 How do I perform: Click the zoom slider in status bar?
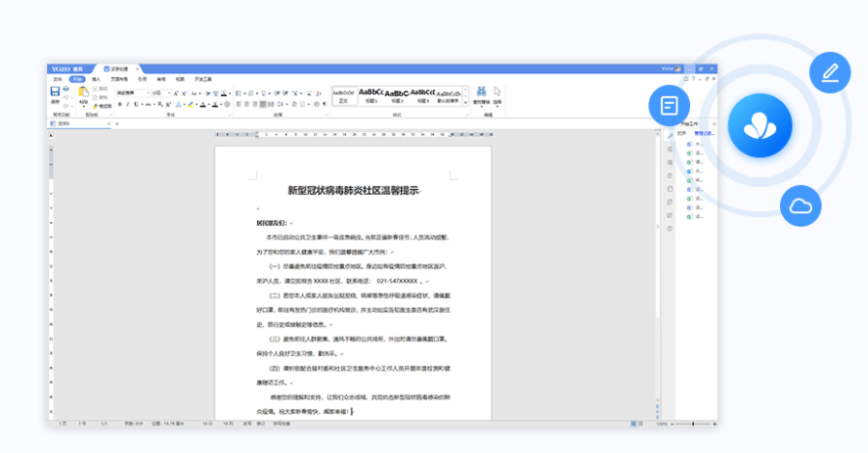694,424
